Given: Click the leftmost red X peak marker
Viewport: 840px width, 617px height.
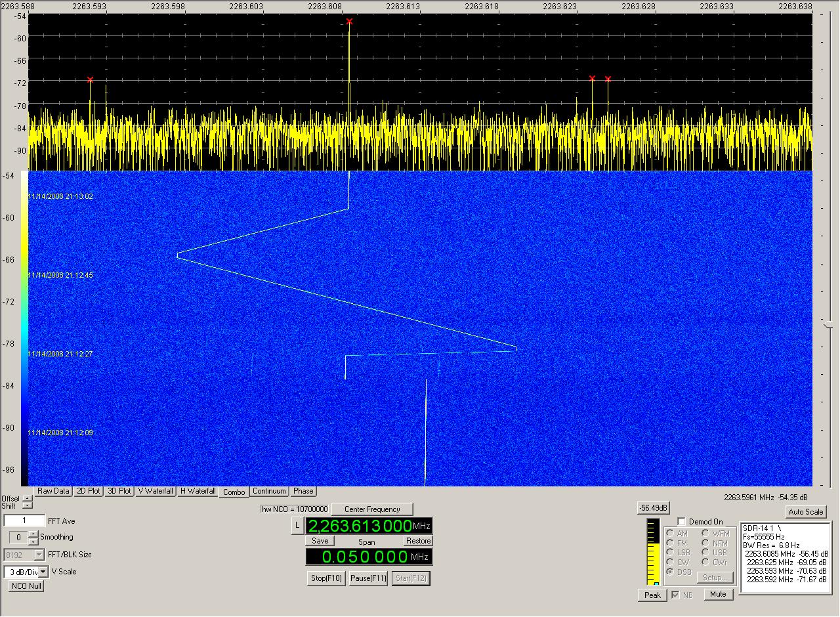Looking at the screenshot, I should 90,80.
